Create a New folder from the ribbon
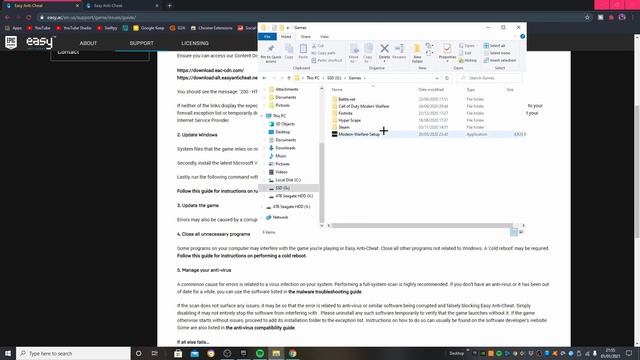 click(417, 53)
